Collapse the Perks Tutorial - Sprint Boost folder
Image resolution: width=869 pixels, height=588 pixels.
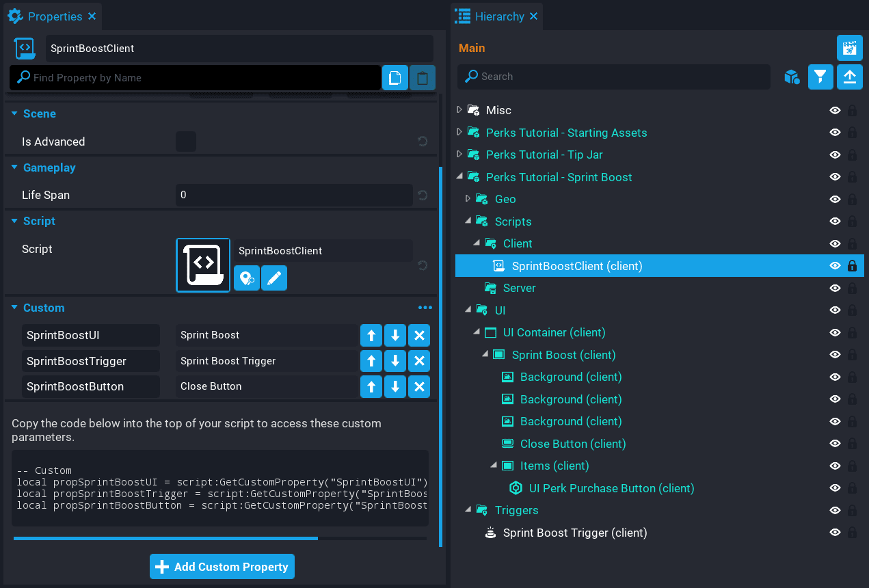[459, 177]
